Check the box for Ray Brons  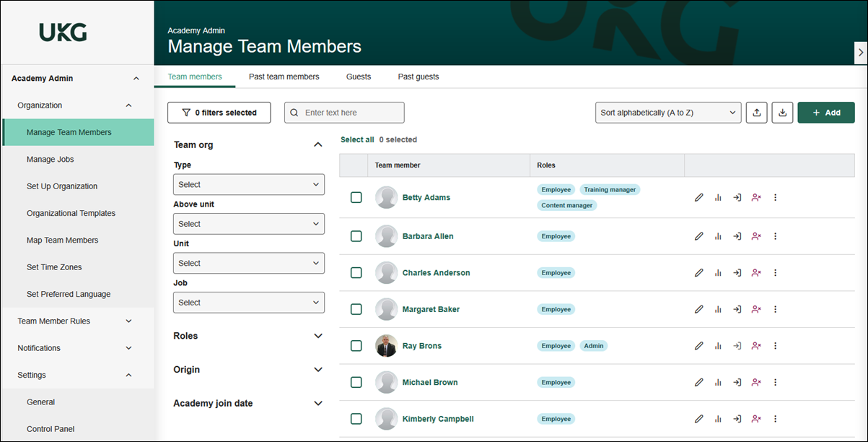point(356,346)
